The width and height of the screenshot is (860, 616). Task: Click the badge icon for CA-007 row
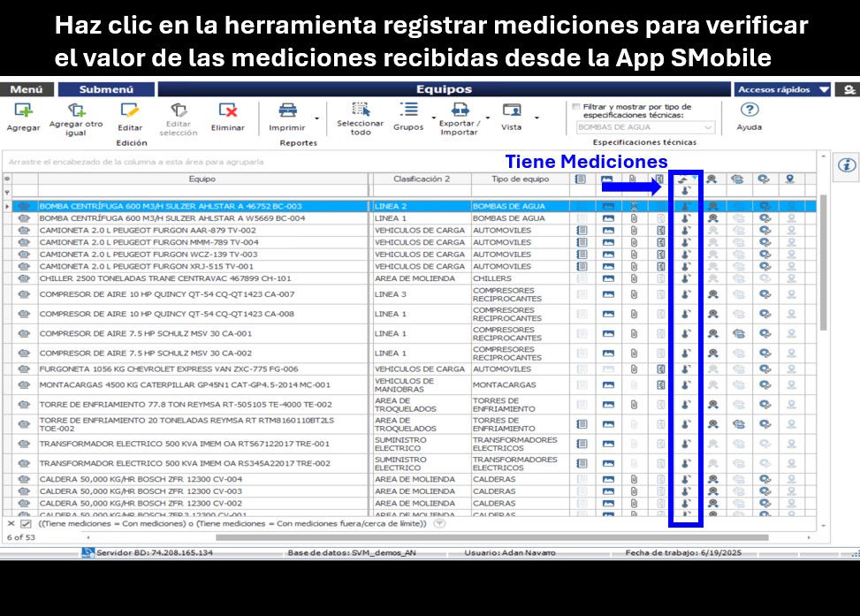tap(712, 294)
